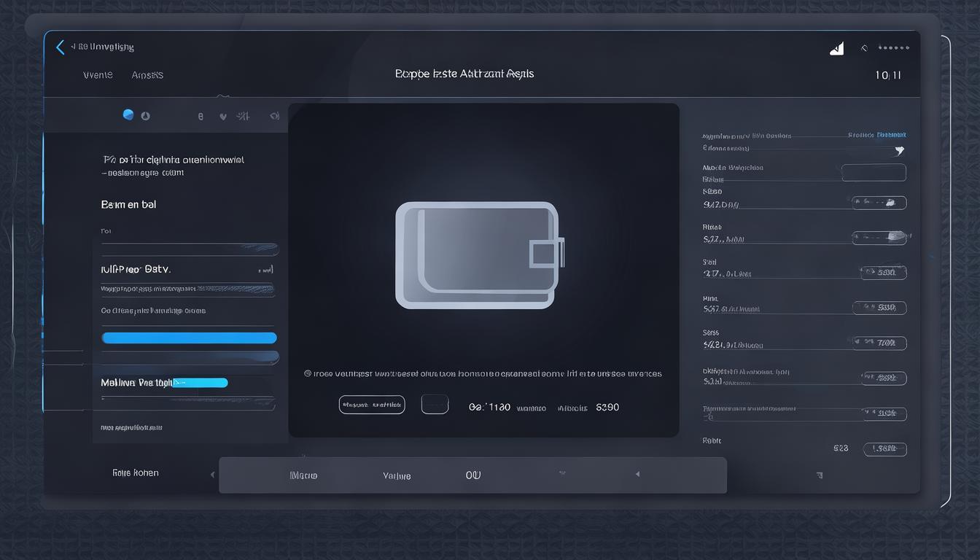Click the white triangular icon in the top right
This screenshot has width=980, height=560.
[x=837, y=49]
